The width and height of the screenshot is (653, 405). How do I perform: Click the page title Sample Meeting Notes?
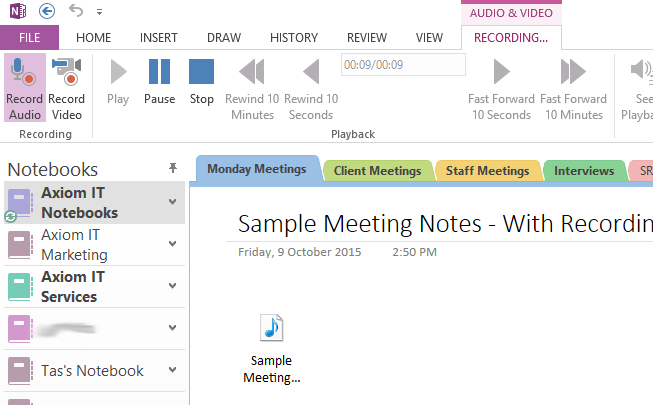pos(445,224)
